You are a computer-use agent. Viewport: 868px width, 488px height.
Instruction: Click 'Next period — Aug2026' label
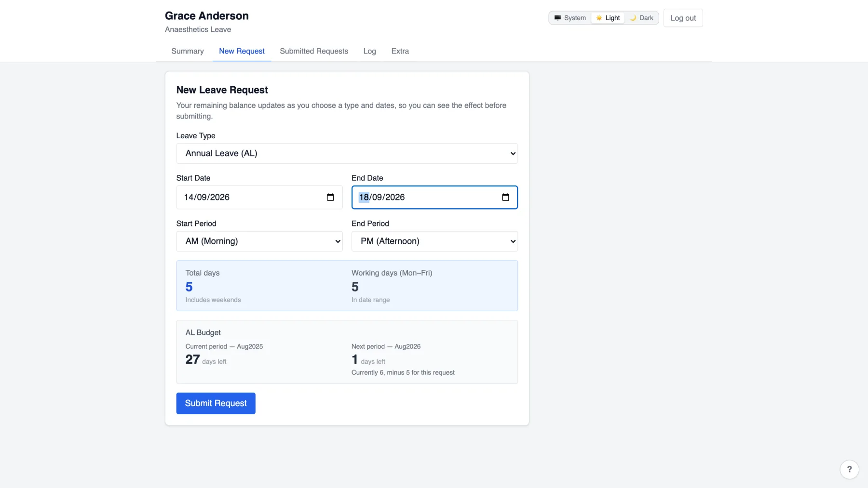click(x=386, y=346)
